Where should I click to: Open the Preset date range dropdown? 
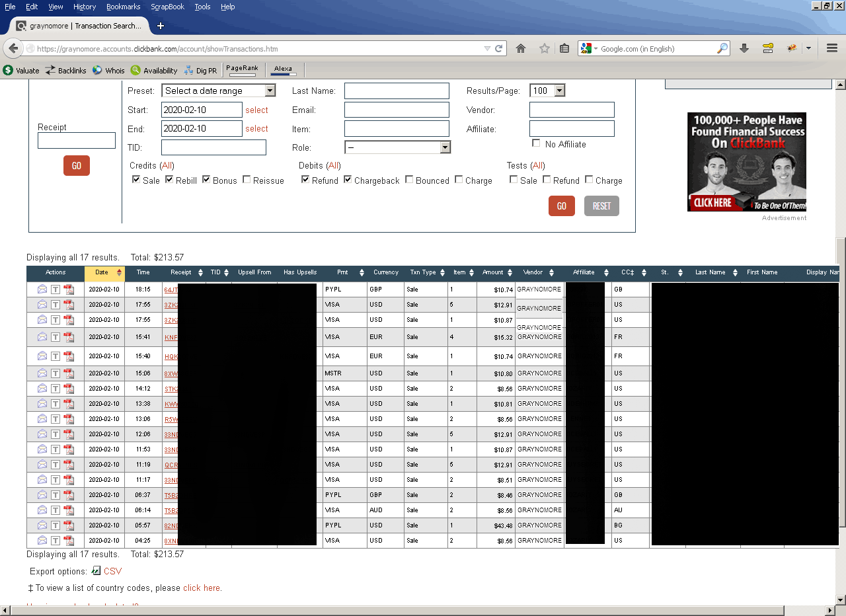pyautogui.click(x=218, y=91)
